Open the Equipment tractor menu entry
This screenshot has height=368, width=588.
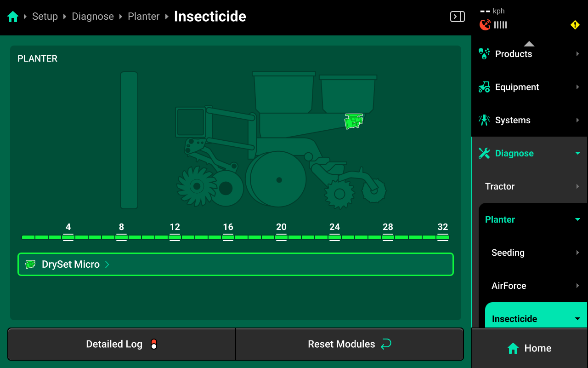[x=529, y=87]
